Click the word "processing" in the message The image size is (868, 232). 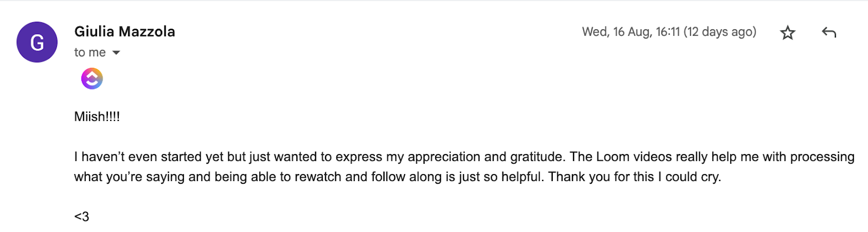coord(822,157)
